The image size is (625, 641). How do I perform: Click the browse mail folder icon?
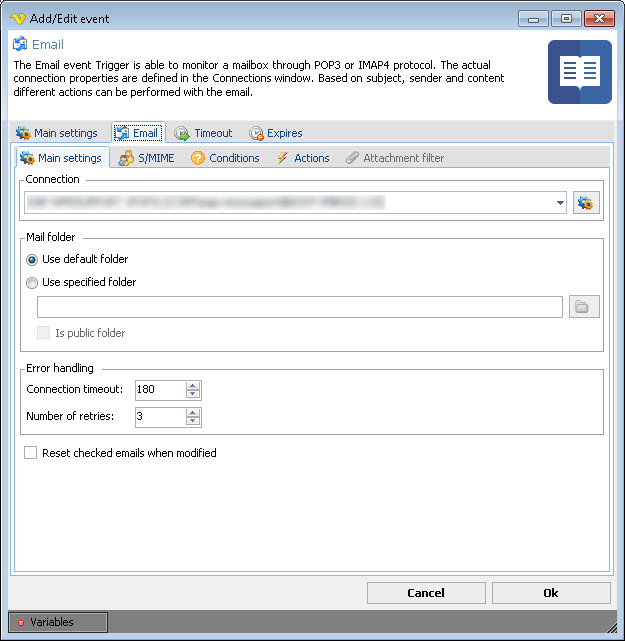click(x=584, y=307)
